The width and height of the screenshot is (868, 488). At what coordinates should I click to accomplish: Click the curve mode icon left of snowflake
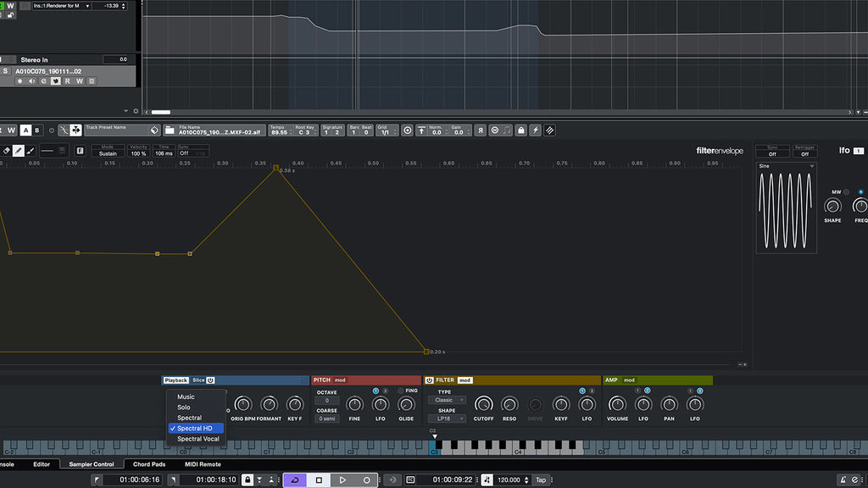point(64,130)
